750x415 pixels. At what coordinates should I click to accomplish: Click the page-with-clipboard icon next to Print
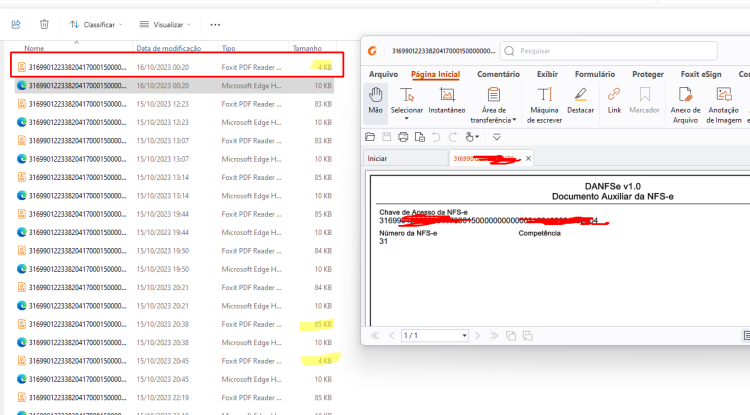pyautogui.click(x=419, y=137)
